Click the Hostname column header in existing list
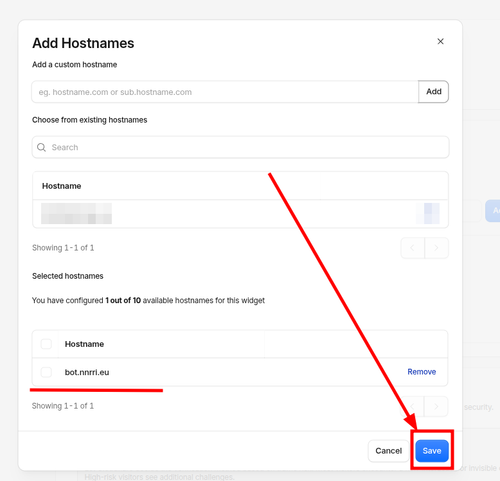This screenshot has width=500, height=481. point(61,186)
